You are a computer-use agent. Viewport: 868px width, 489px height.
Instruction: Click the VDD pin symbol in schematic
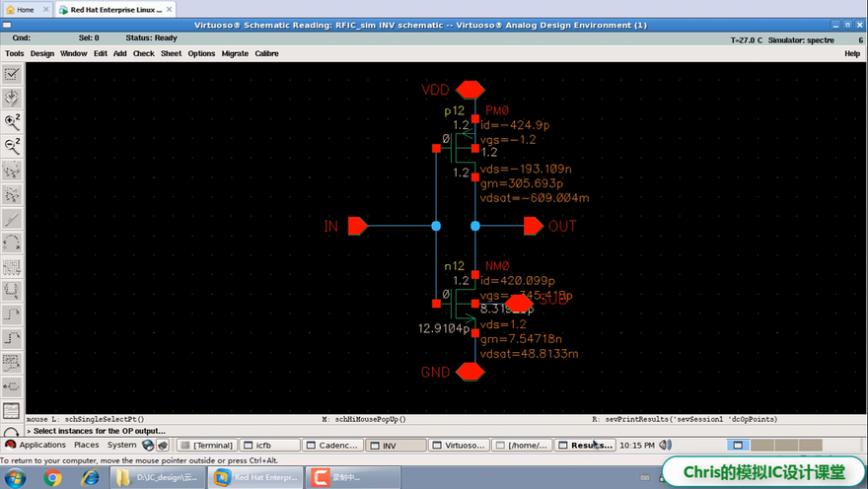(471, 90)
